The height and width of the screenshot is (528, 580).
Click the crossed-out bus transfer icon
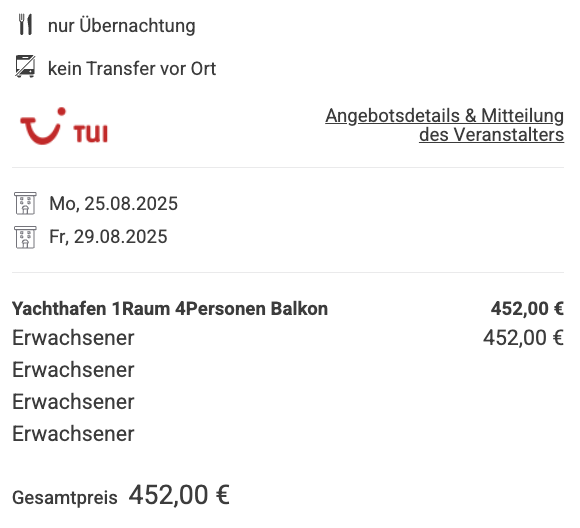[x=26, y=67]
